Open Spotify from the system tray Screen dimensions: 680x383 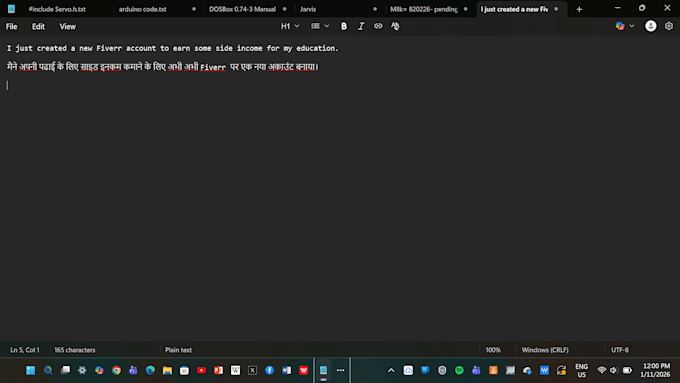pyautogui.click(x=459, y=370)
